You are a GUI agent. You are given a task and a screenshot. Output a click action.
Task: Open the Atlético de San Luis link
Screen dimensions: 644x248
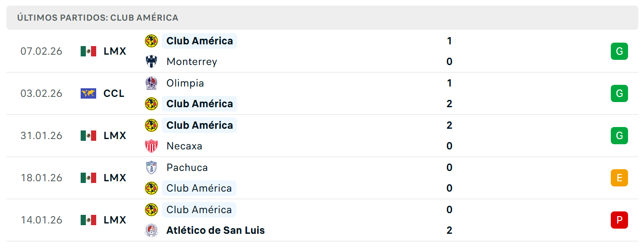click(216, 230)
